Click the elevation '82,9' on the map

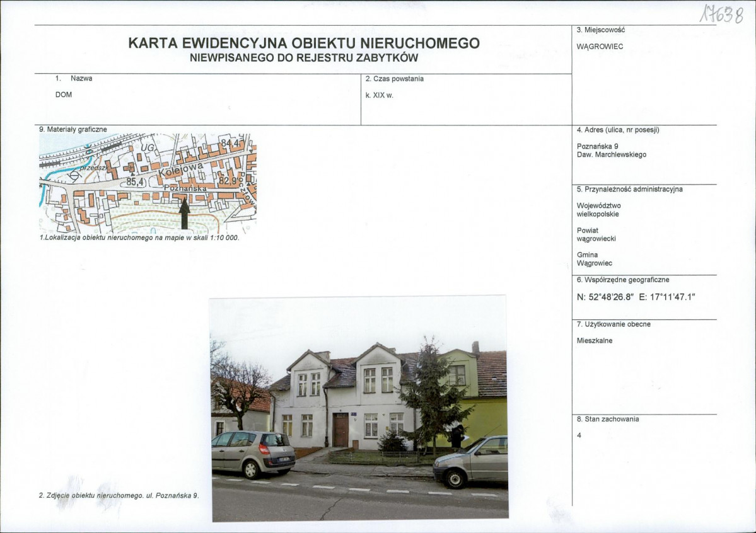[x=228, y=181]
